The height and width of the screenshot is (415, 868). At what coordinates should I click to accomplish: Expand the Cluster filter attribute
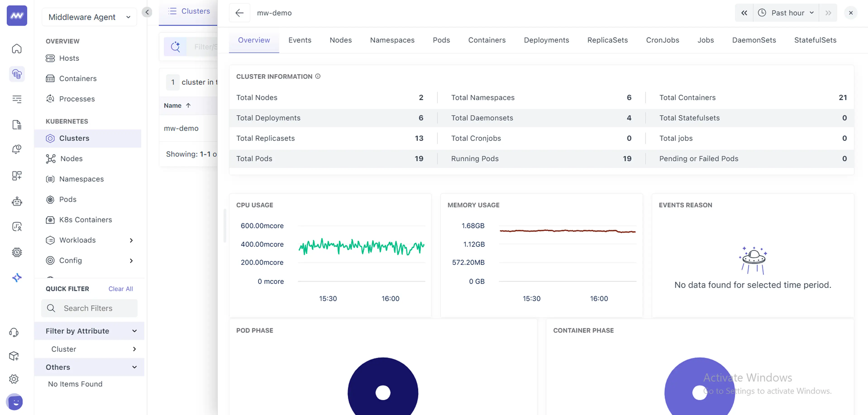tap(89, 349)
